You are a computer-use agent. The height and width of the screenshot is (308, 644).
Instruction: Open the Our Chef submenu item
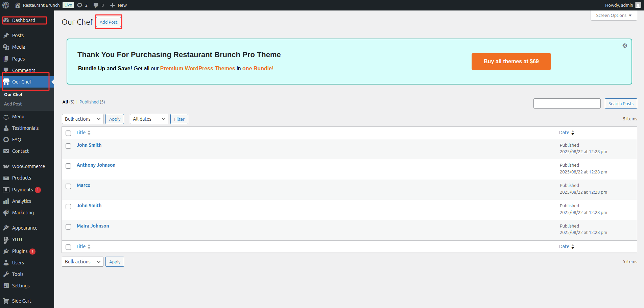pyautogui.click(x=14, y=94)
